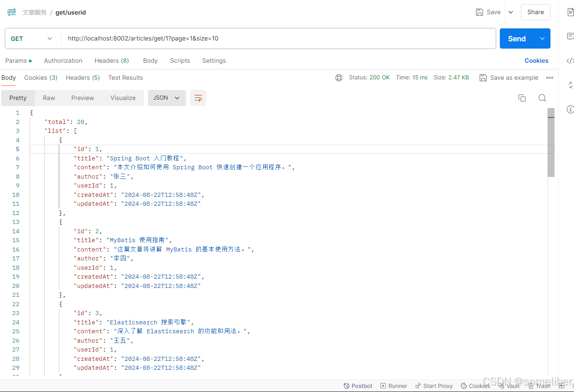This screenshot has height=392, width=574.
Task: Select the response Body tab
Action: point(9,78)
